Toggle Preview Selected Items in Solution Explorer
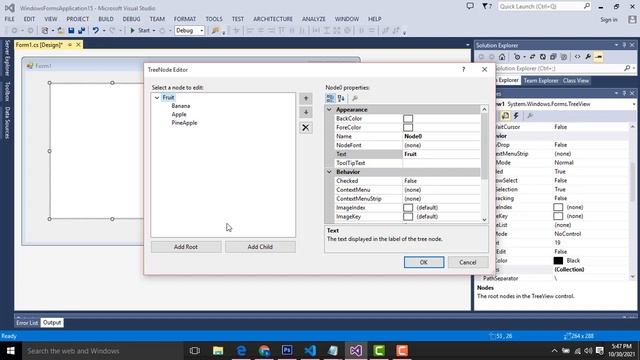Screen dimensions: 640x360 pos(599,57)
